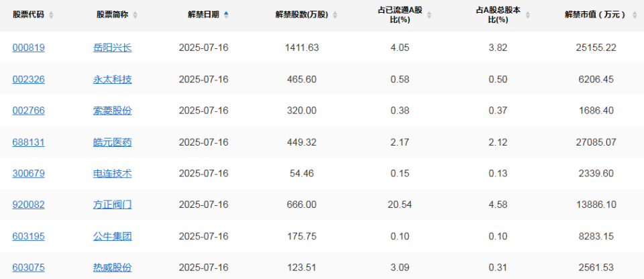Click the 股票代码 column header
The width and height of the screenshot is (644, 279).
30,15
